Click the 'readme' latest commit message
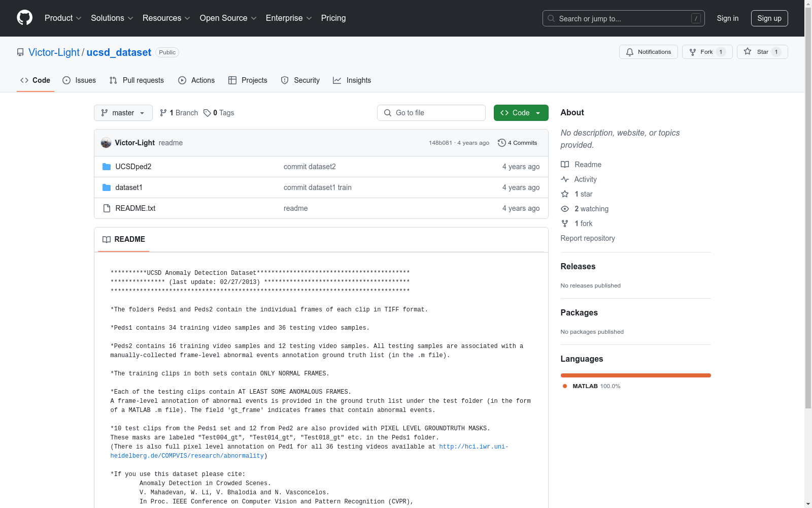The image size is (812, 508). tap(171, 143)
